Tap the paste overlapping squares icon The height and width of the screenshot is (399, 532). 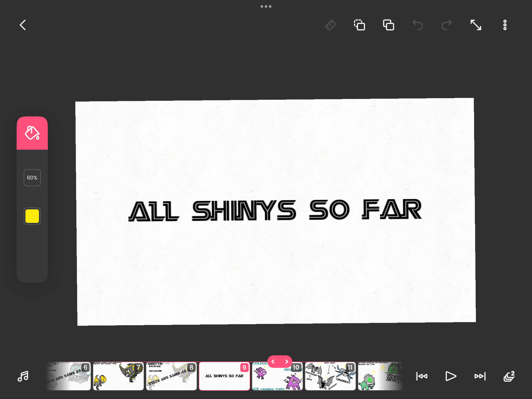(389, 25)
